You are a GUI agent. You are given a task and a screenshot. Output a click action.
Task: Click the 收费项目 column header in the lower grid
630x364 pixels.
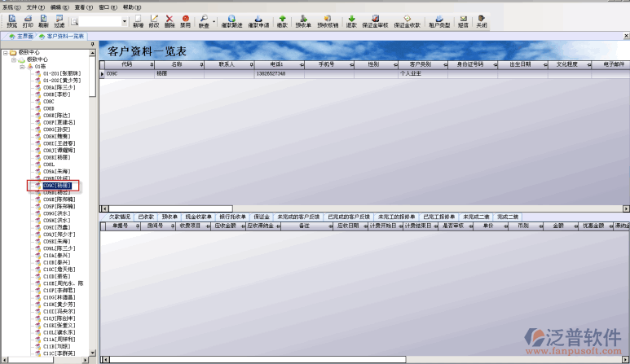[193, 226]
